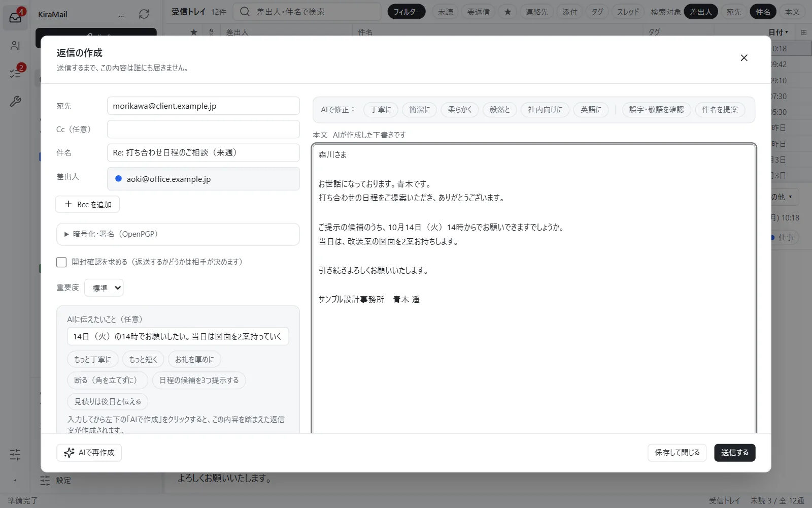Toggle the 差出人 search target chip
The height and width of the screenshot is (508, 812).
pos(700,12)
